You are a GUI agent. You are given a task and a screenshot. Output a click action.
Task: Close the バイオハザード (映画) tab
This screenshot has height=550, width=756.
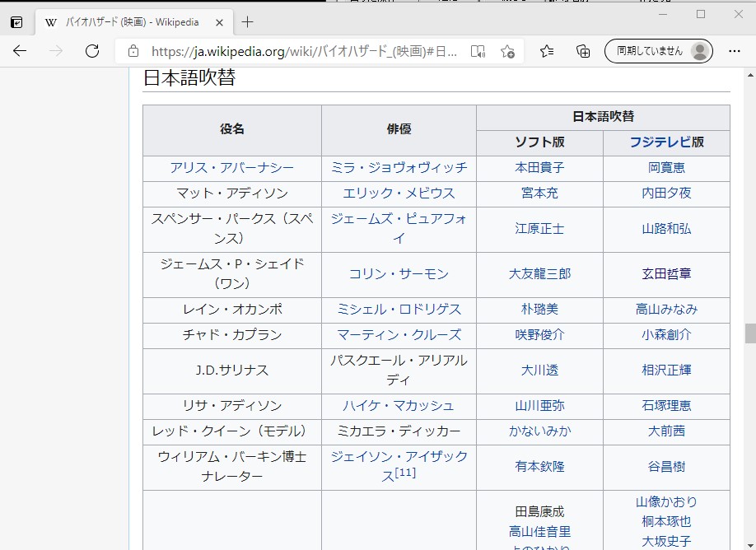(x=219, y=23)
